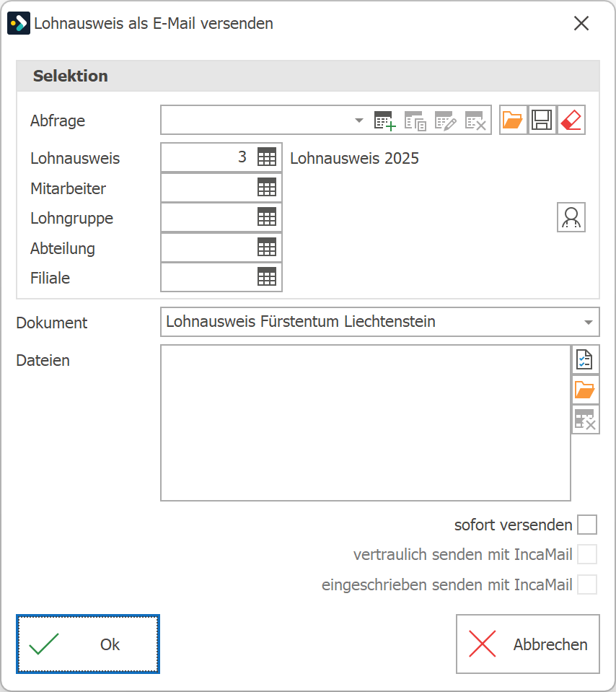This screenshot has width=616, height=692.
Task: Open the Abteilung lookup table icon
Action: (x=267, y=247)
